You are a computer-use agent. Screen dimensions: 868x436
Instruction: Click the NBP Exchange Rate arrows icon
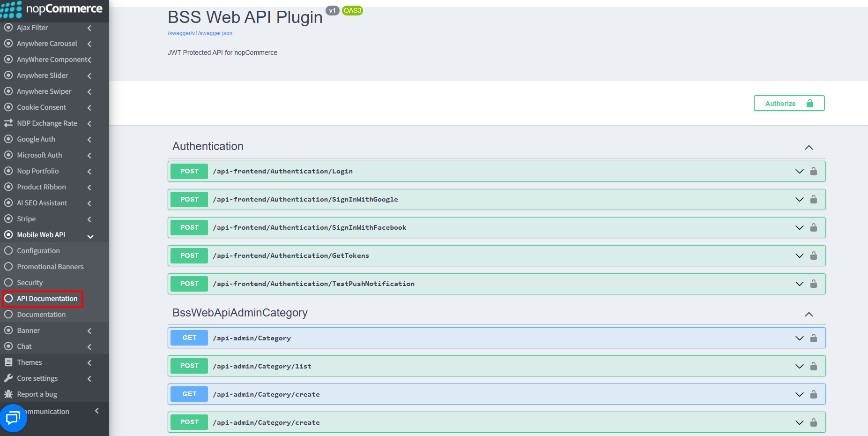[x=8, y=123]
